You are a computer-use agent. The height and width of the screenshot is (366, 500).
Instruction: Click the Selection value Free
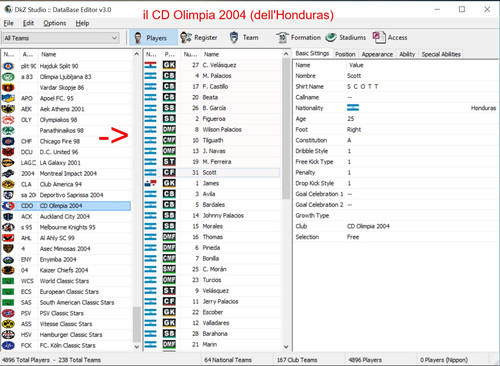pos(353,237)
